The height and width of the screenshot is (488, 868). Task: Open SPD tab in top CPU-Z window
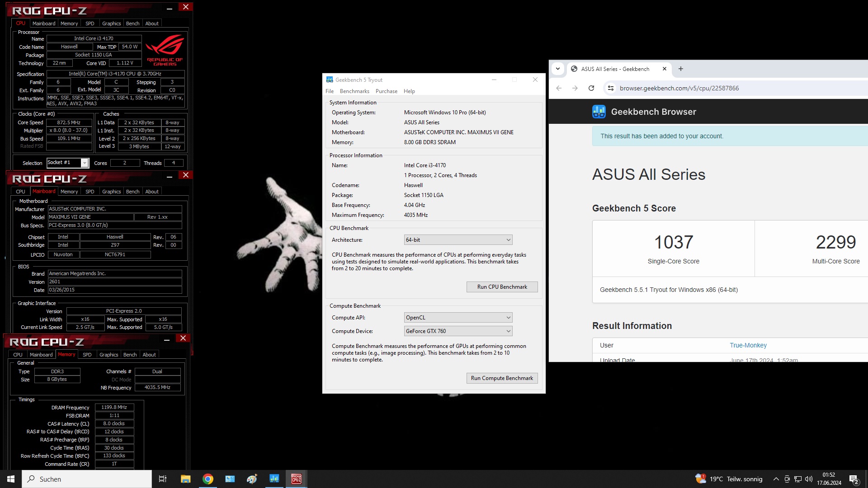[x=90, y=23]
